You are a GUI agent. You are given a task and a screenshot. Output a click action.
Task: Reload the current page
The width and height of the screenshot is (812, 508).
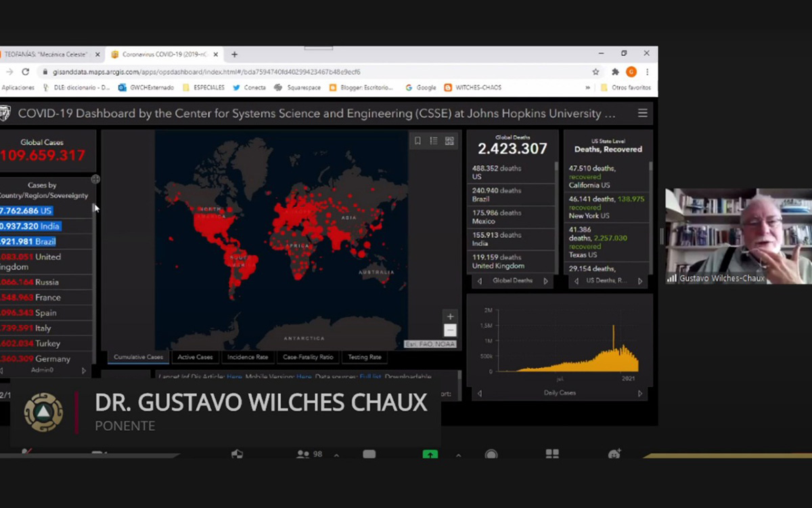26,72
